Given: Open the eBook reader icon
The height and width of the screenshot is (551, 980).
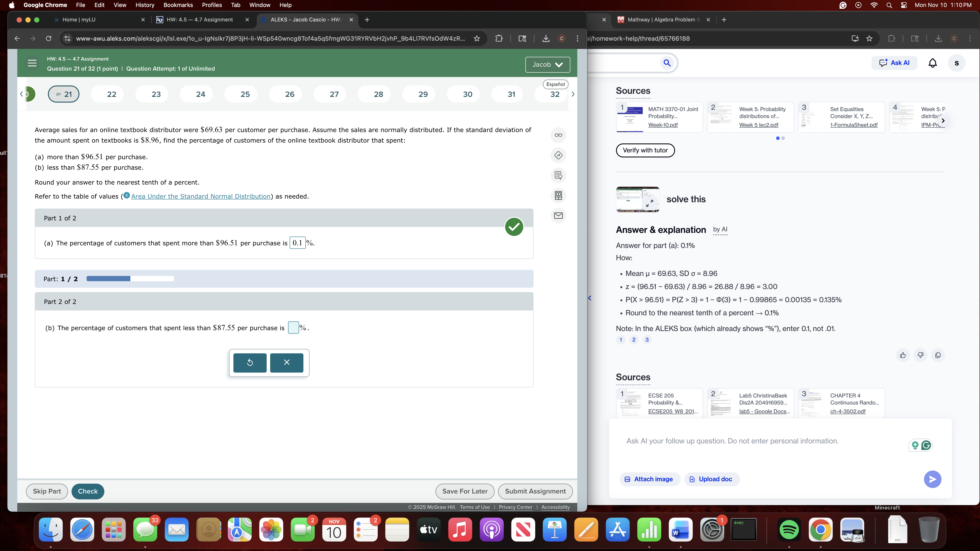Looking at the screenshot, I should pos(558,195).
